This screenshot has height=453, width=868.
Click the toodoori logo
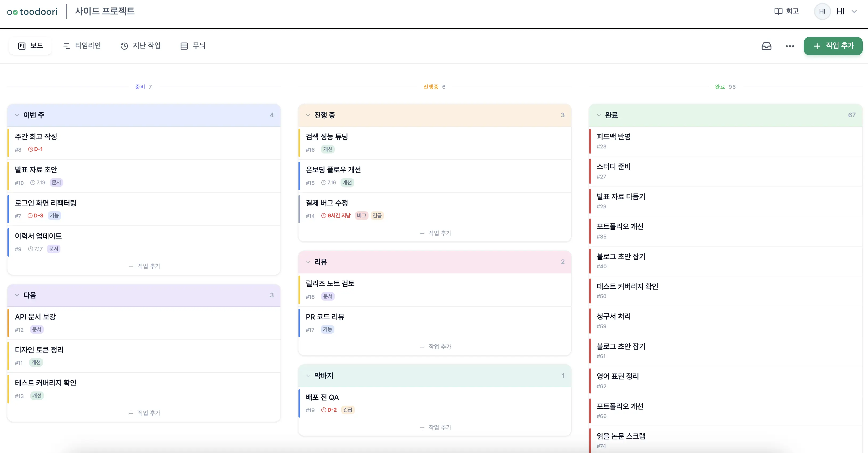[32, 12]
